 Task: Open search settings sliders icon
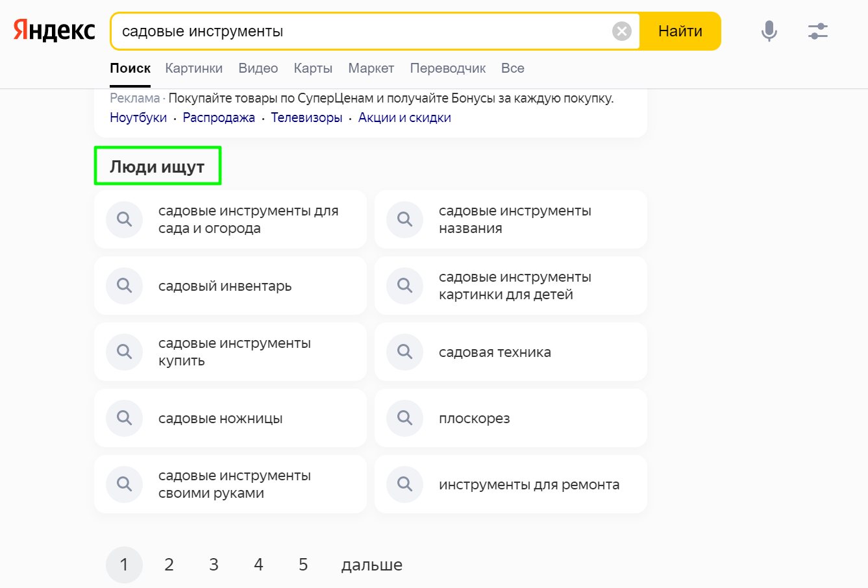pyautogui.click(x=818, y=31)
